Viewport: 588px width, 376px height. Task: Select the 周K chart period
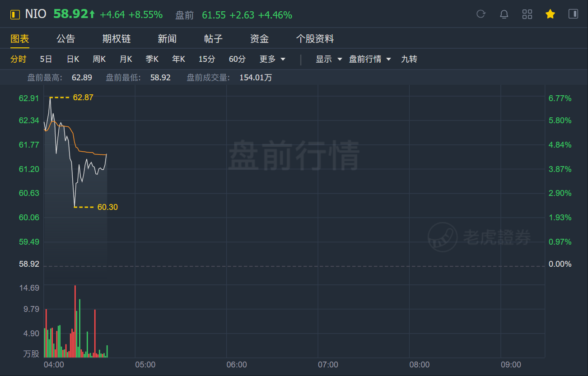(99, 59)
